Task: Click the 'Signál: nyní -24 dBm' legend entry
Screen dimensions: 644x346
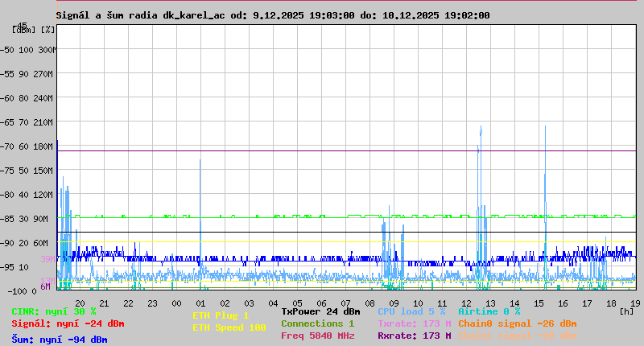Action: coord(68,323)
